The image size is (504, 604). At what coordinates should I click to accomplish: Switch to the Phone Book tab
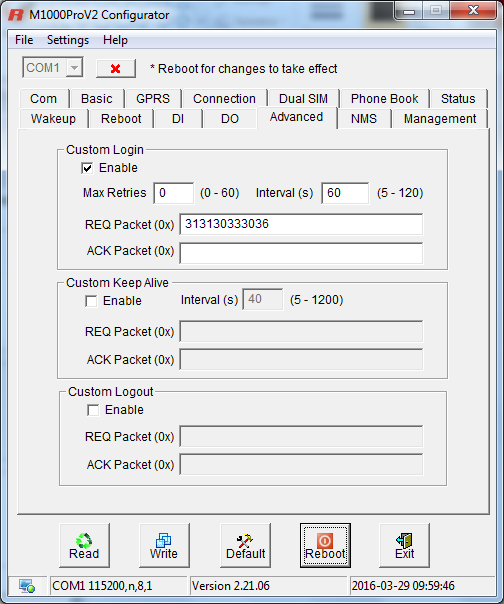coord(385,99)
